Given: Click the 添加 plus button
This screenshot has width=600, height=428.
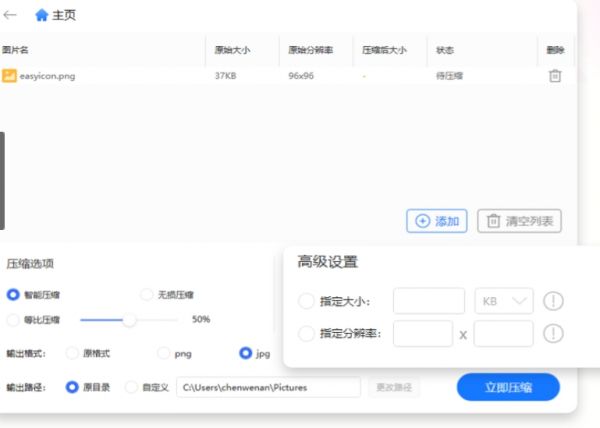Looking at the screenshot, I should tap(437, 221).
